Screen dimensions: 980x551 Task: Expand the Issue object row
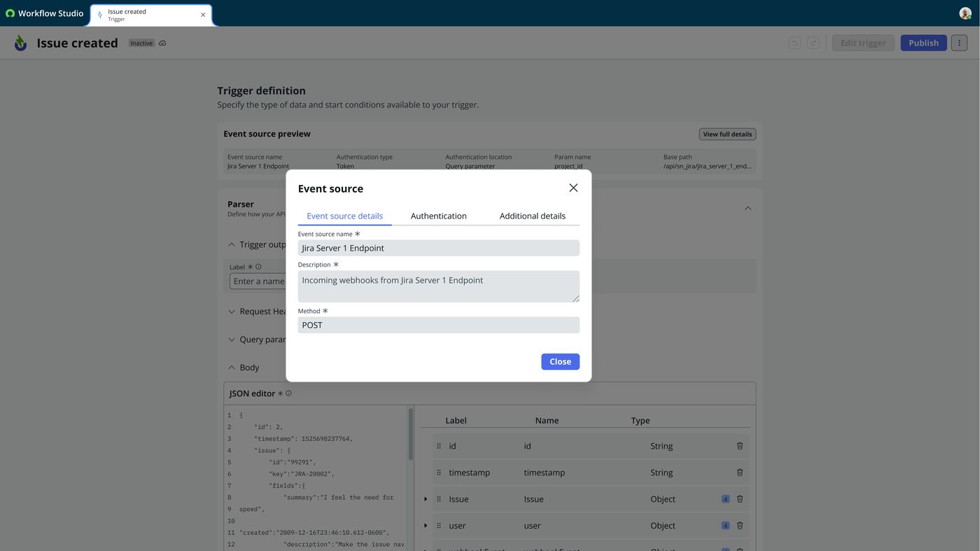point(426,499)
